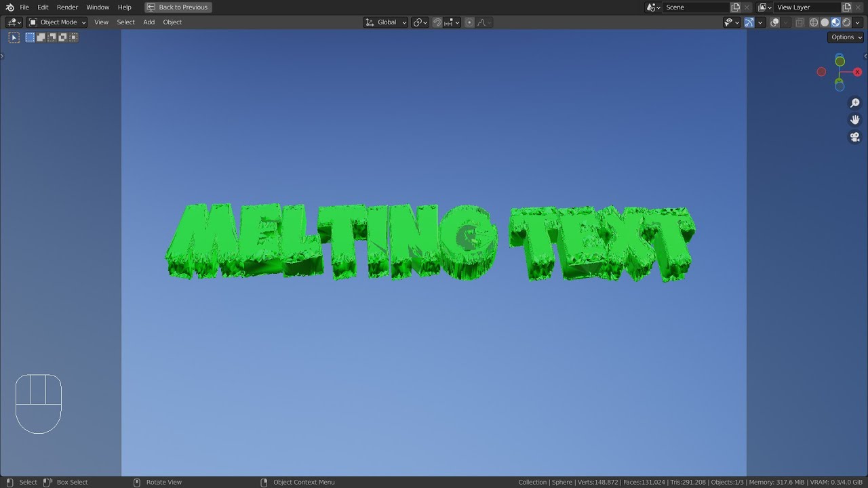Open the Object menu in viewport header
The width and height of the screenshot is (868, 488).
pyautogui.click(x=172, y=22)
